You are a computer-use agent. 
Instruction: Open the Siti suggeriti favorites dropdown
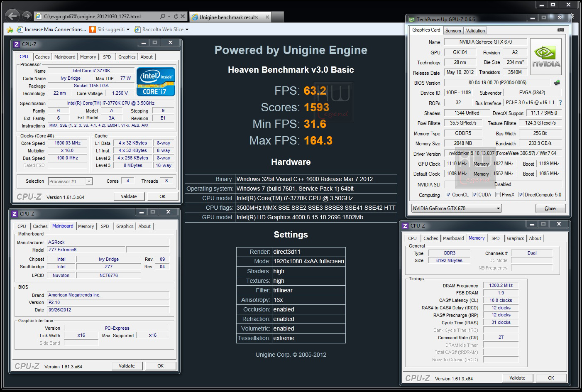(128, 29)
